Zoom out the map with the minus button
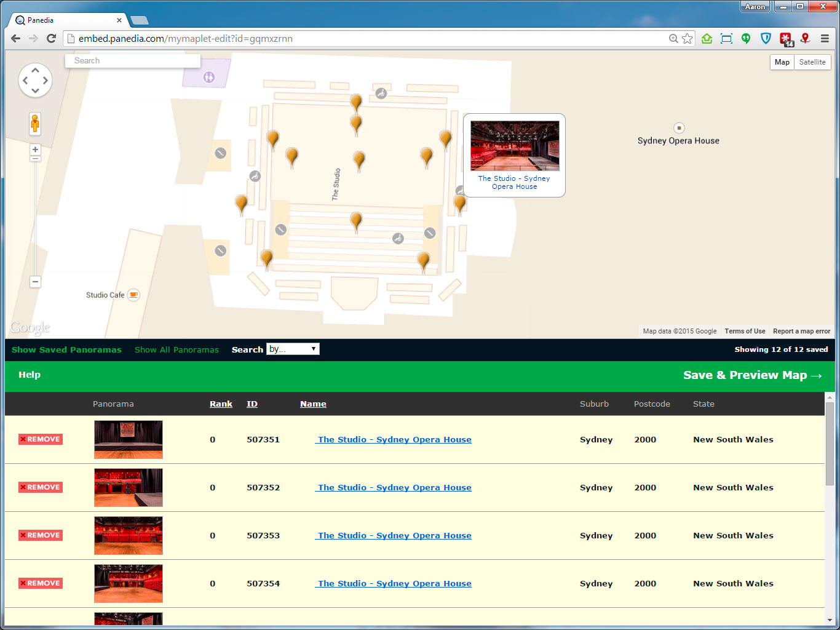 click(x=35, y=282)
